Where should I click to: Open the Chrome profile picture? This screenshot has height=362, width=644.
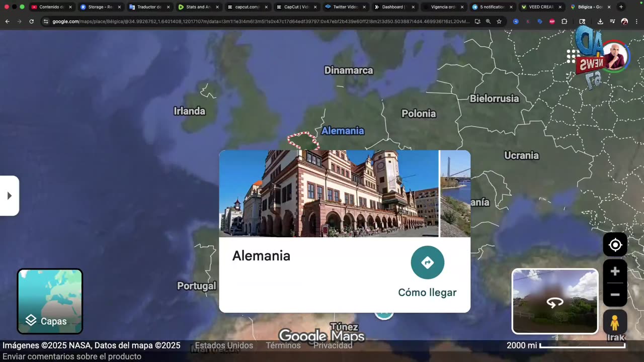click(624, 22)
